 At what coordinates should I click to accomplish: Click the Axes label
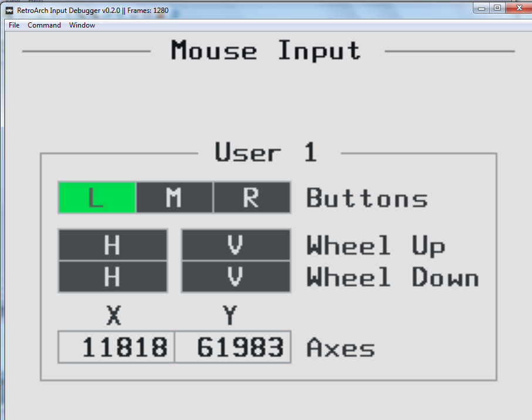tap(341, 347)
